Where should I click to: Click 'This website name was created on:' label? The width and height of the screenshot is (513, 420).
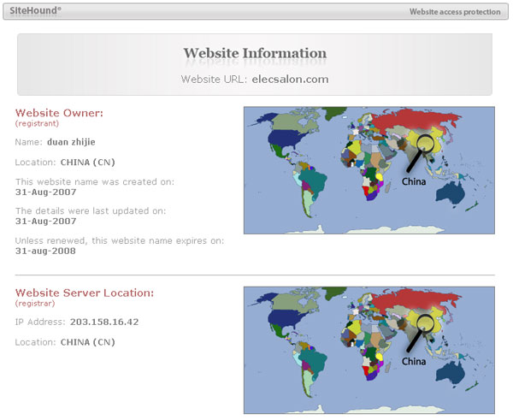click(95, 181)
